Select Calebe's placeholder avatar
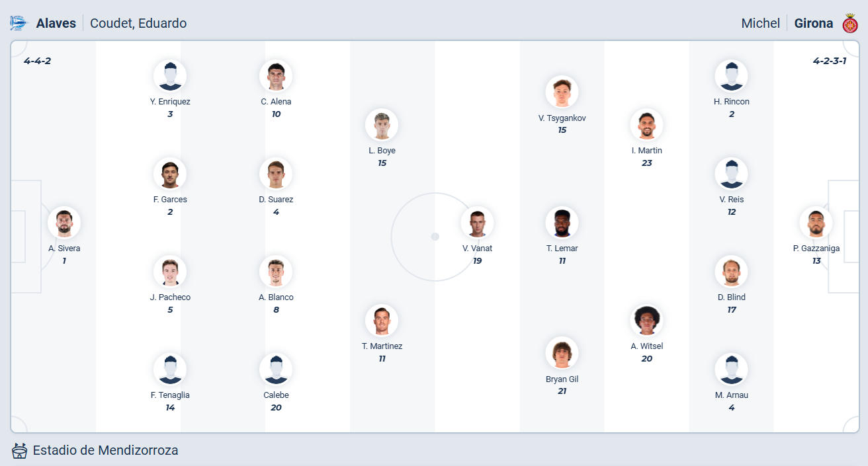 [276, 369]
